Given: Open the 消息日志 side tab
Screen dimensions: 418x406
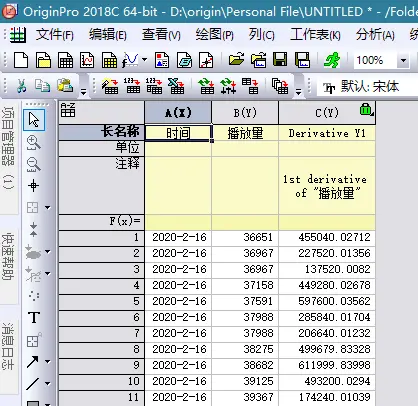Looking at the screenshot, I should pos(8,347).
